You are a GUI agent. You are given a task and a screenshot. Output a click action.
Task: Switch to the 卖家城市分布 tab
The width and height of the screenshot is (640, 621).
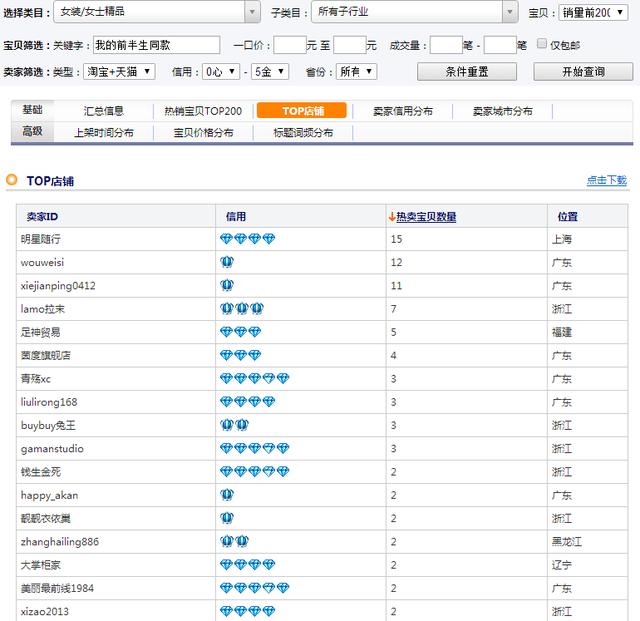coord(502,111)
